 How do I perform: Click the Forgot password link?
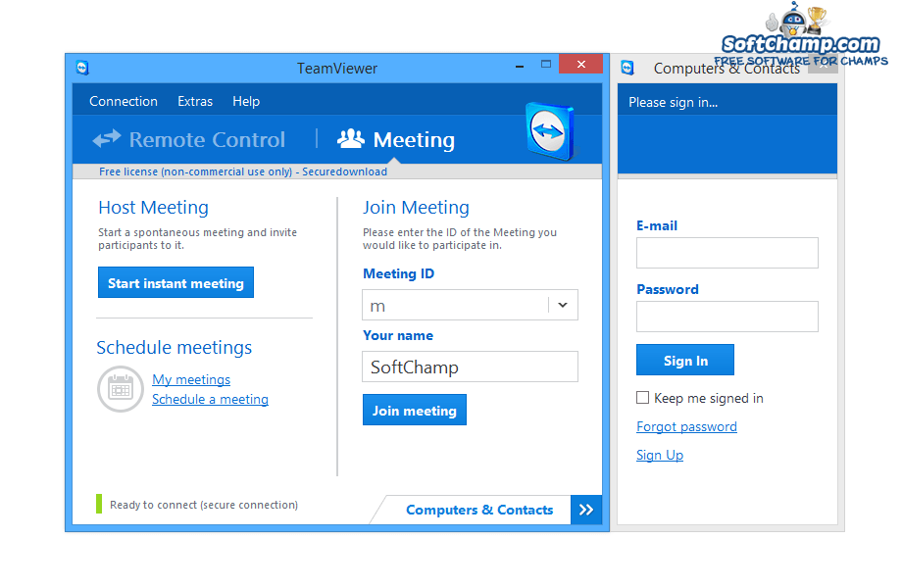[x=686, y=426]
